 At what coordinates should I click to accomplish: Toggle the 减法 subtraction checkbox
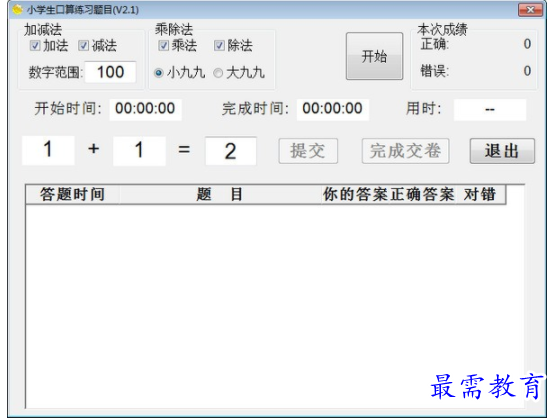[x=83, y=46]
